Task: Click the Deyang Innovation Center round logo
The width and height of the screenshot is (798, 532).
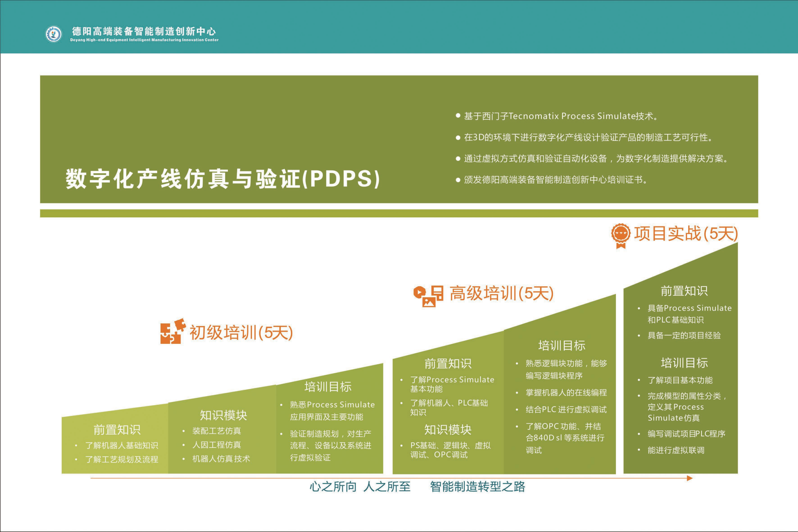Action: point(54,34)
